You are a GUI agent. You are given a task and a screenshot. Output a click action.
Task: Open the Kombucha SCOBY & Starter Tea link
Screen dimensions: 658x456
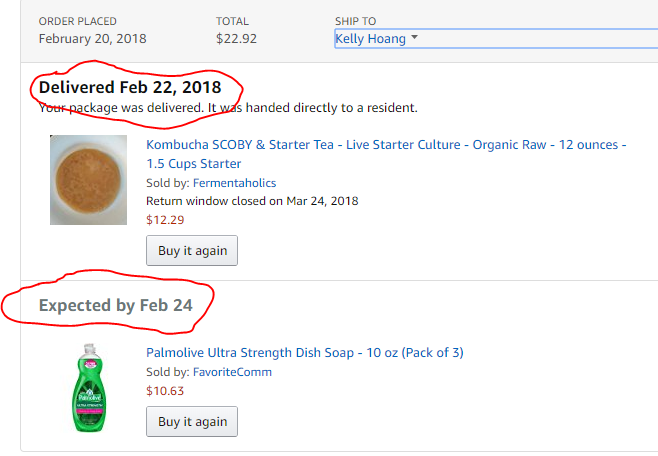point(386,154)
